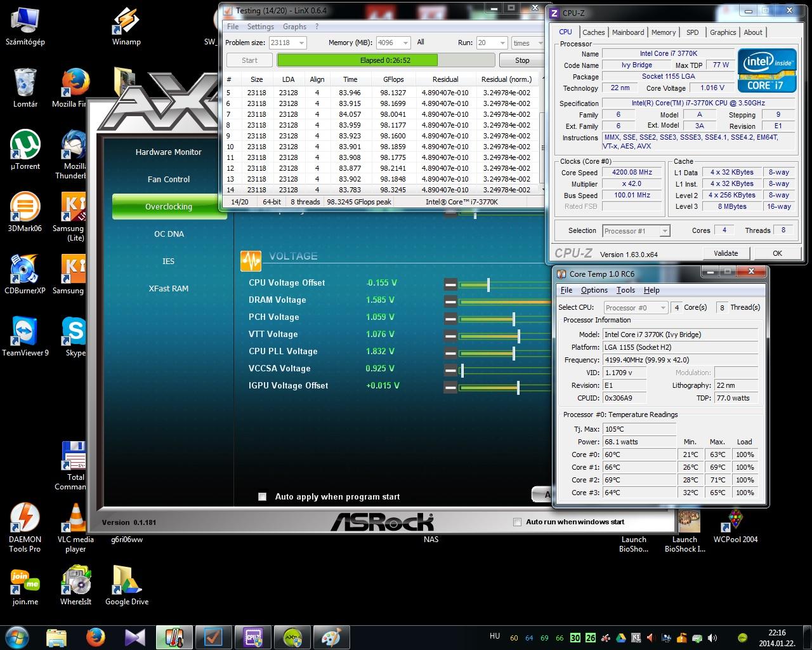Click the CPU-Z Validate button

726,253
